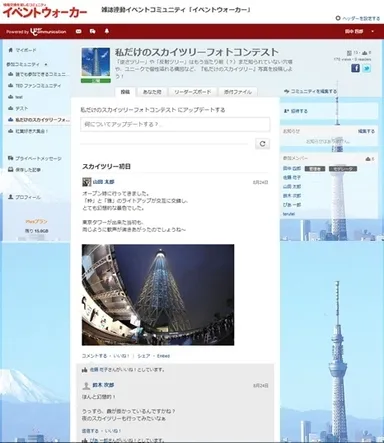
Task: Open the notifications bell icon
Action: pos(107,31)
